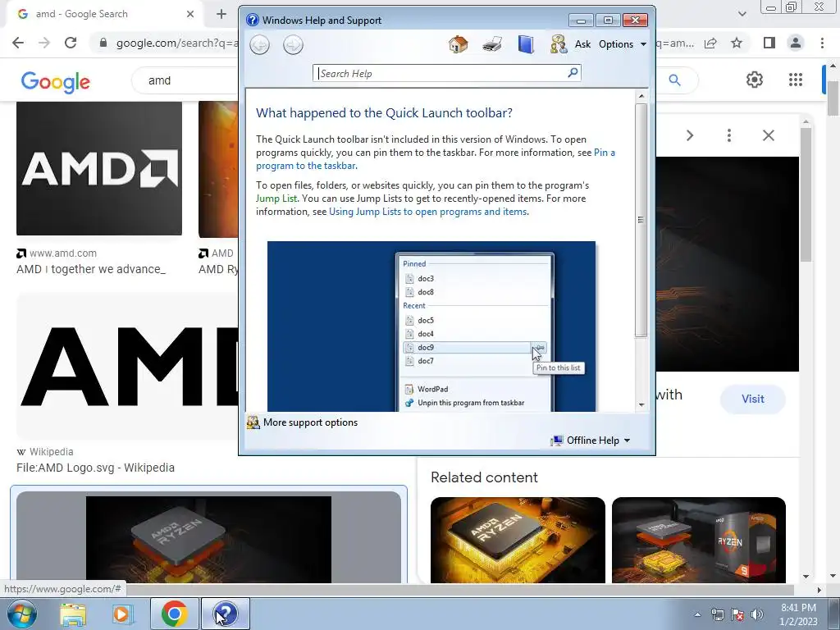
Task: Click the Jump List illustration image
Action: point(431,326)
